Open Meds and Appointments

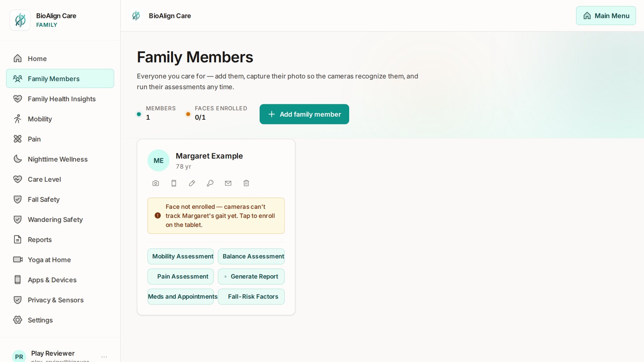pyautogui.click(x=181, y=297)
